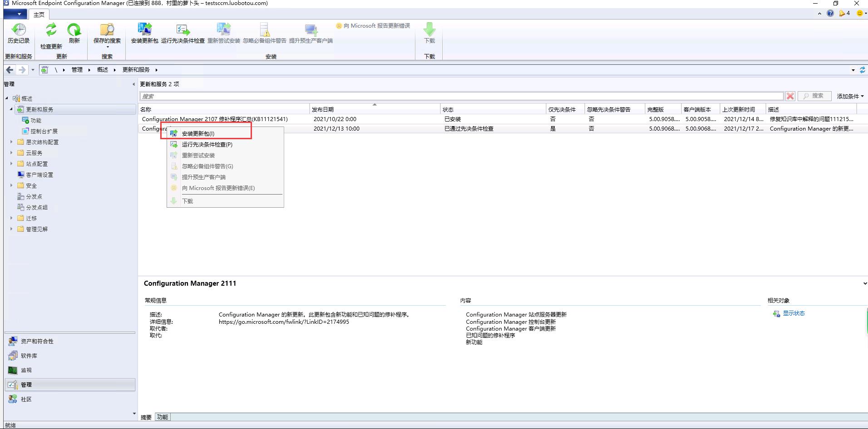Image resolution: width=868 pixels, height=429 pixels.
Task: Open the ribbon application menu dropdown
Action: [x=15, y=14]
